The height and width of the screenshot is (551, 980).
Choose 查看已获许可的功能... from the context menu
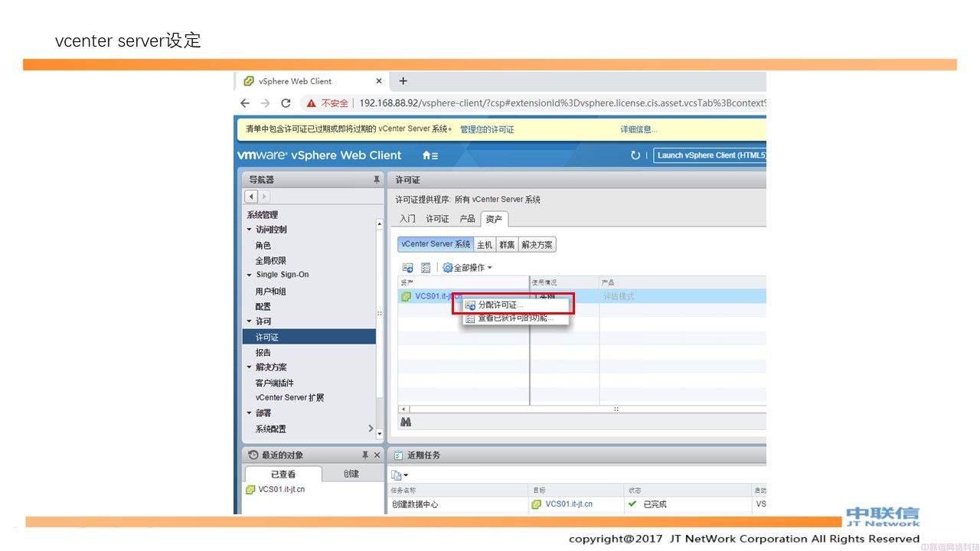coord(514,318)
